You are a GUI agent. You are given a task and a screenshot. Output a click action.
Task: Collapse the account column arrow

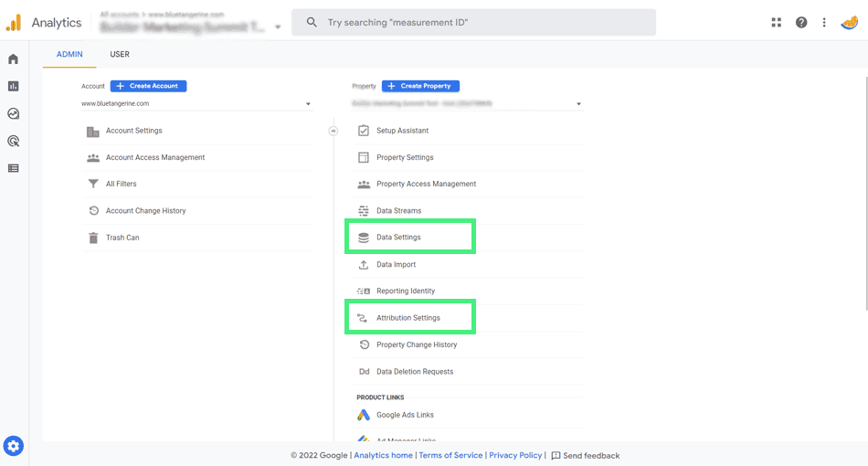click(x=333, y=132)
